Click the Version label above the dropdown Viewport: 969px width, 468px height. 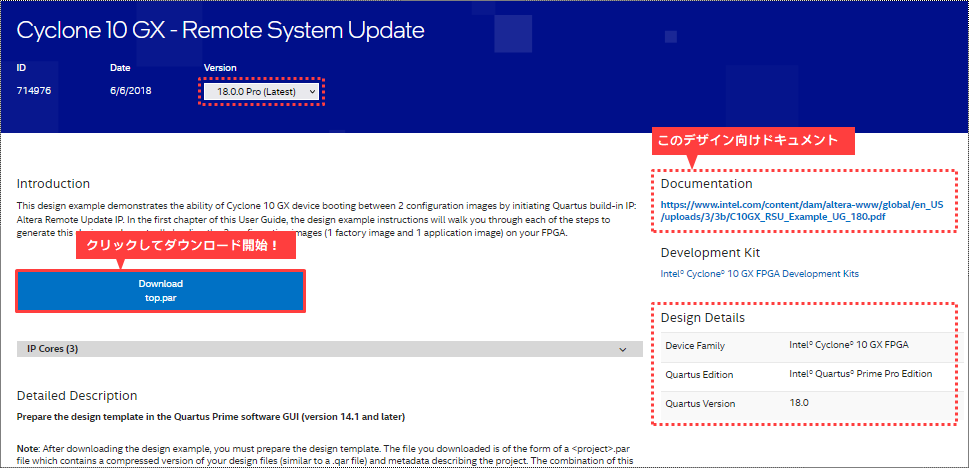pyautogui.click(x=219, y=68)
